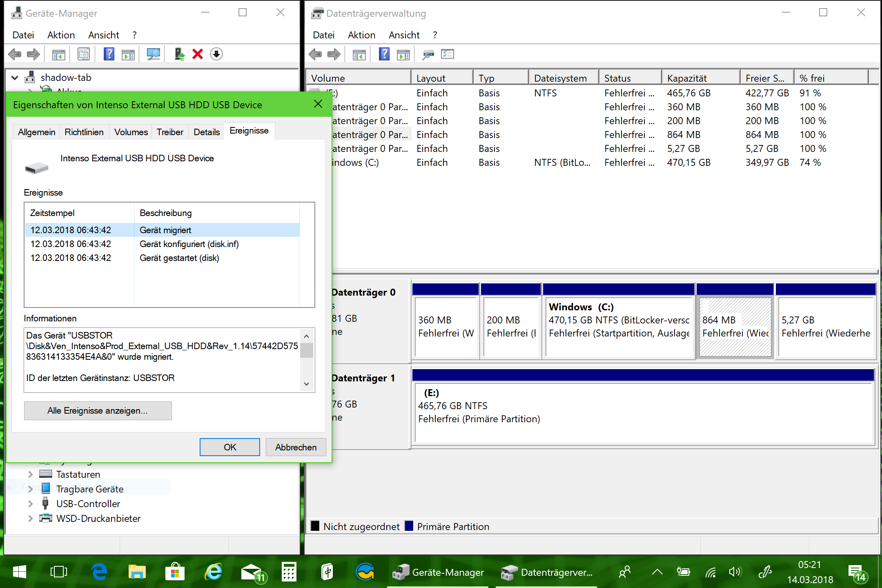This screenshot has height=588, width=882.
Task: Click the down-arrow disable device icon
Action: click(x=216, y=54)
